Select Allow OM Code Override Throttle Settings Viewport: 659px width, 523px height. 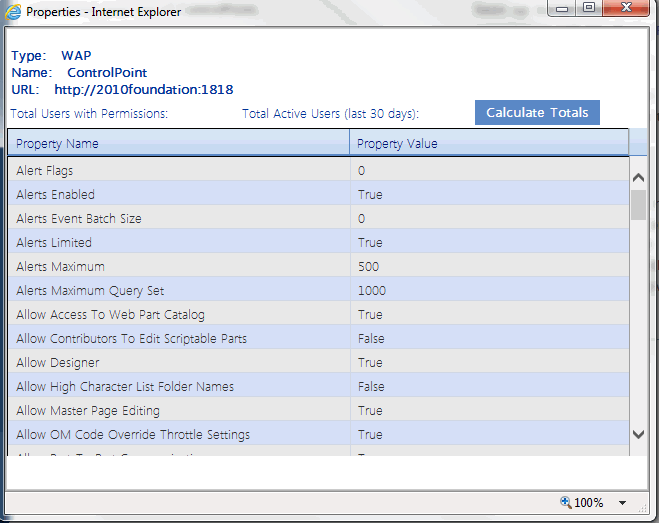(133, 434)
